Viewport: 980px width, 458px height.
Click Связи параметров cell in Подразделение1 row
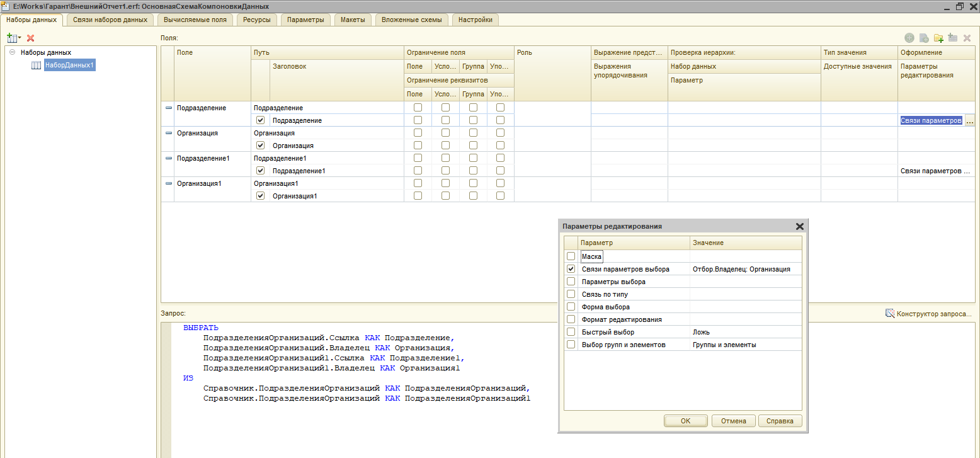click(936, 171)
